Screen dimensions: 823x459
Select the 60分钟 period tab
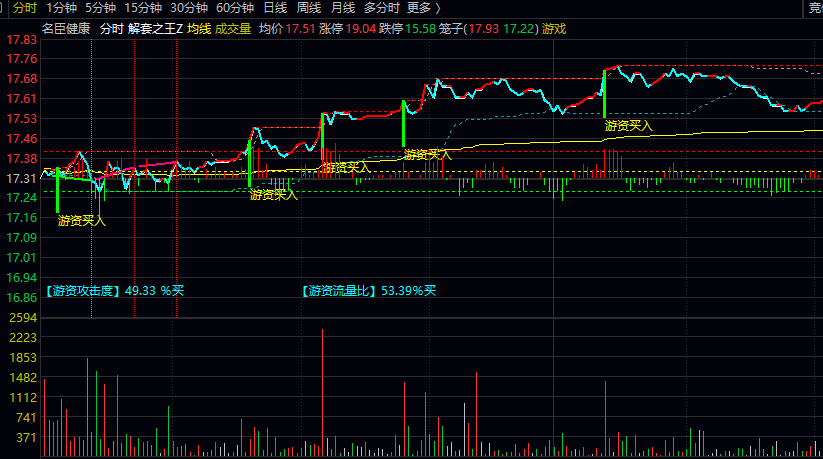235,8
